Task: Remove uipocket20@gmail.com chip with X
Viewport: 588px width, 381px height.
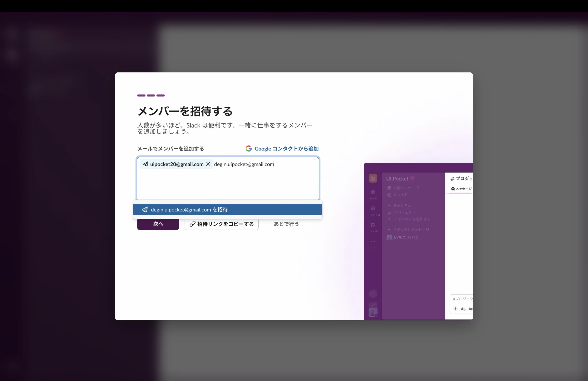Action: (208, 164)
